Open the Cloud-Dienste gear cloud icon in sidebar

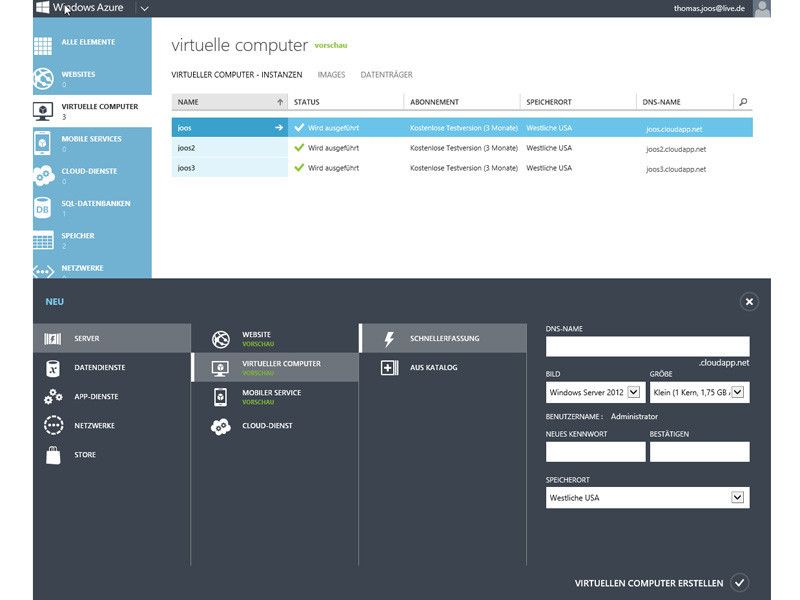[44, 176]
